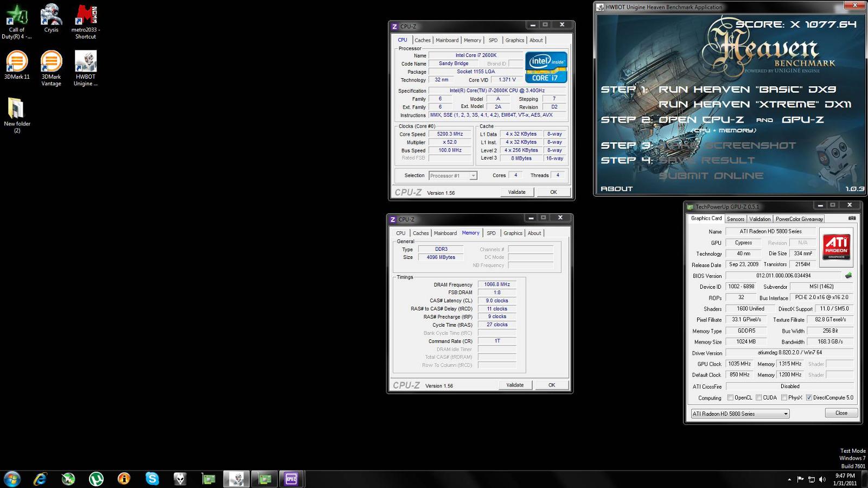Open SPD tab in top CPU-Z window

click(x=493, y=40)
